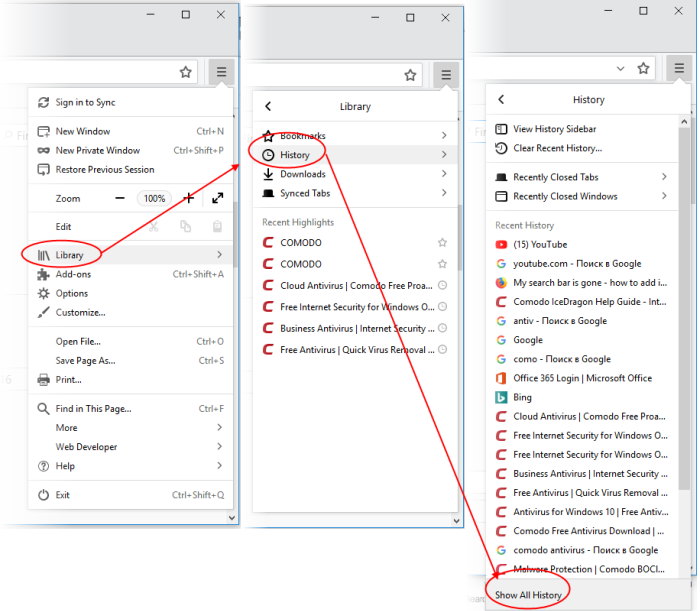Open Free Antivirus highlight in Library
Viewport: 700px width, 611px height.
coord(355,350)
